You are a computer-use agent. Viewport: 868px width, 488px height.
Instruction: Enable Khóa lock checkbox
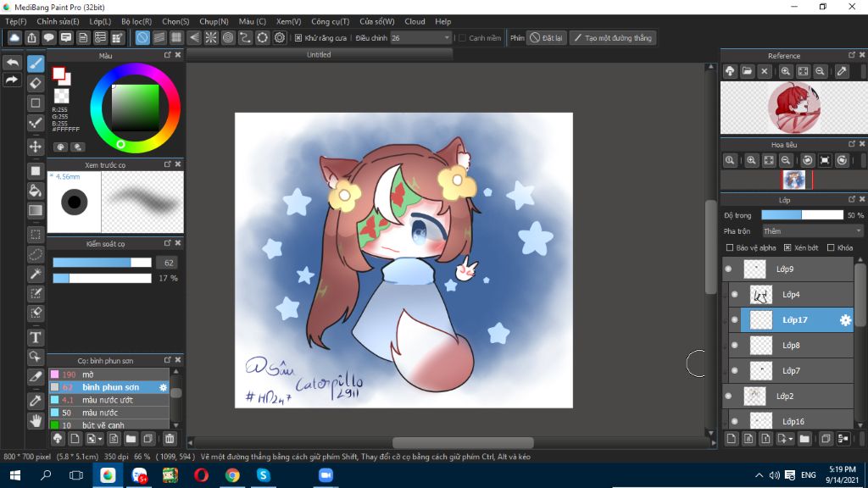[831, 248]
